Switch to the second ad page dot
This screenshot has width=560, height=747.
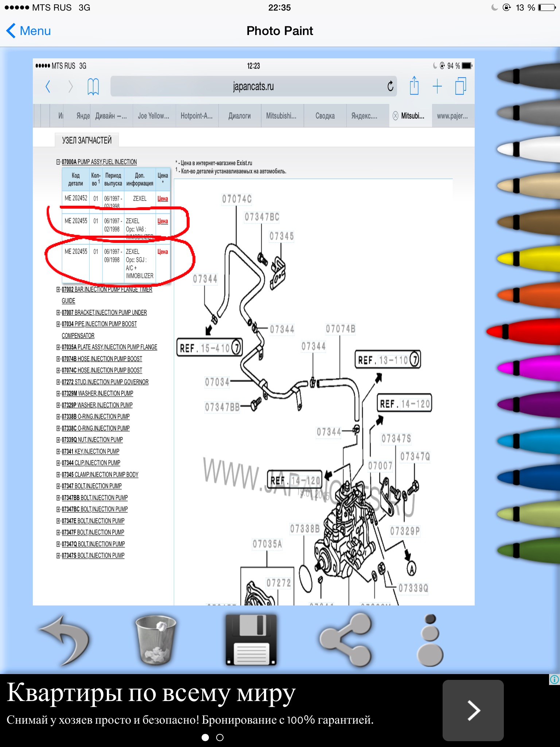220,738
